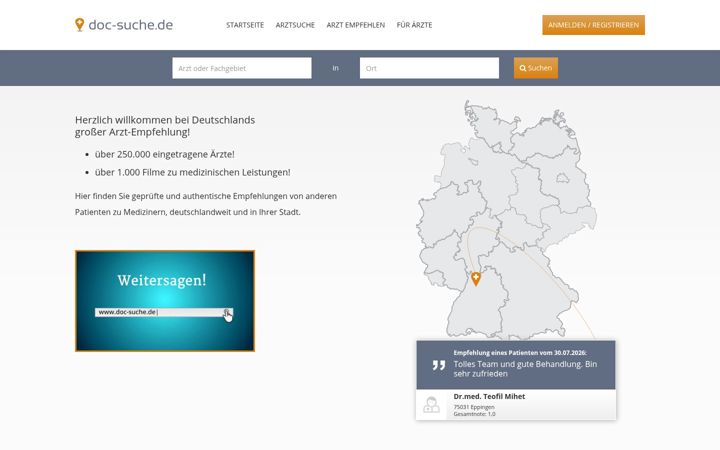Click the doc-suche.de pin logo icon
This screenshot has height=450, width=720.
[79, 25]
